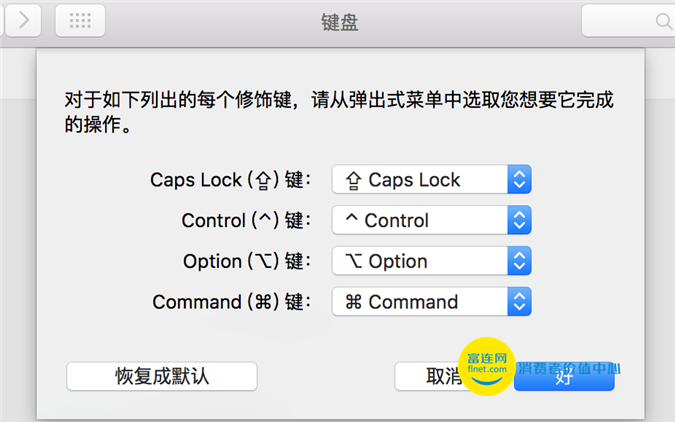Click the ^ symbol inside the Control popup
The width and height of the screenshot is (675, 422).
[x=352, y=217]
